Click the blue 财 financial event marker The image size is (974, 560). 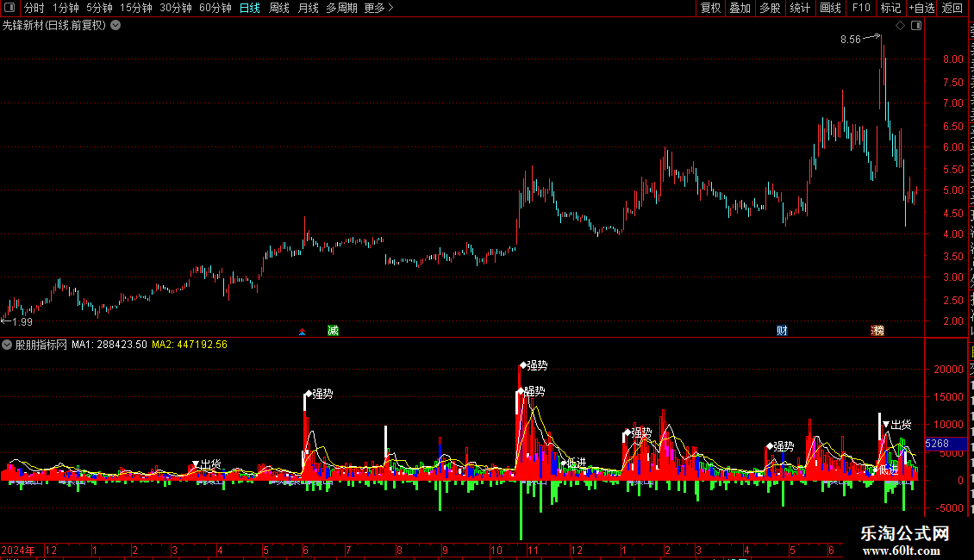[782, 330]
